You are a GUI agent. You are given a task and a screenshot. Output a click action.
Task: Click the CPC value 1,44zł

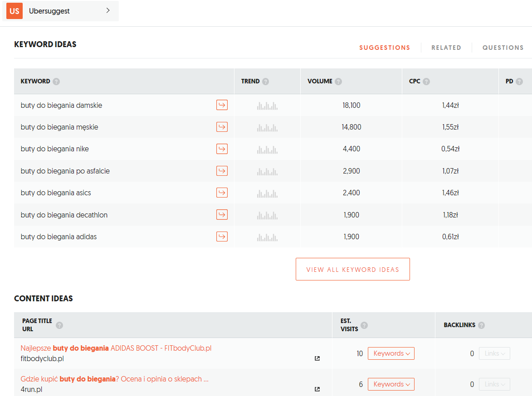tap(450, 106)
